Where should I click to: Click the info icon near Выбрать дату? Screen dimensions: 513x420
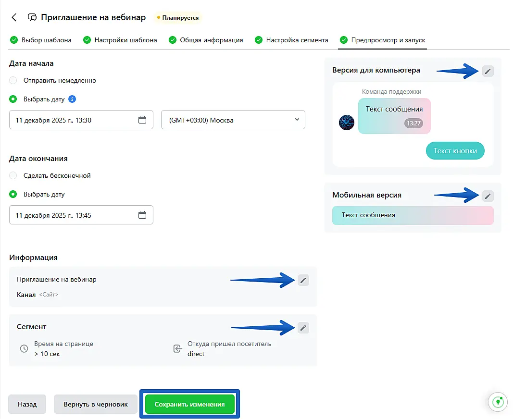pyautogui.click(x=72, y=99)
